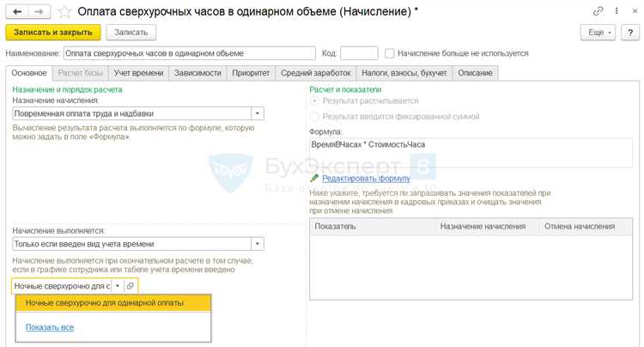644x347 pixels.
Task: Toggle Начисление больше не используется checkbox
Action: [389, 53]
